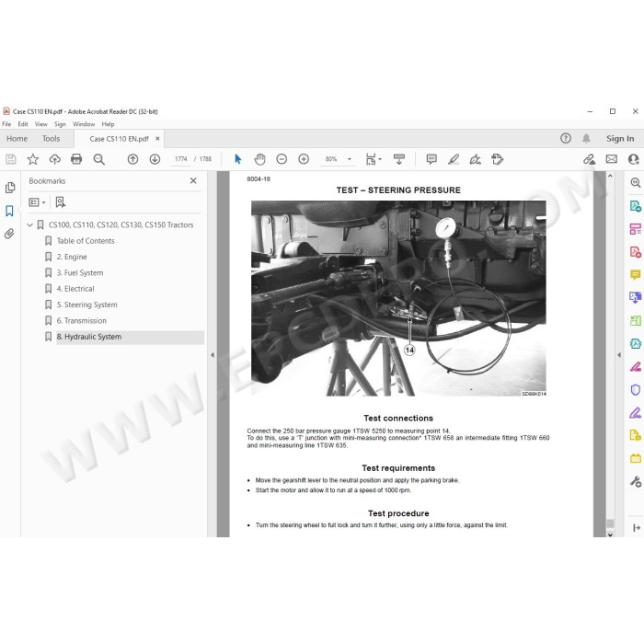Viewport: 644px width, 644px height.
Task: Open the Help menu
Action: [x=108, y=124]
